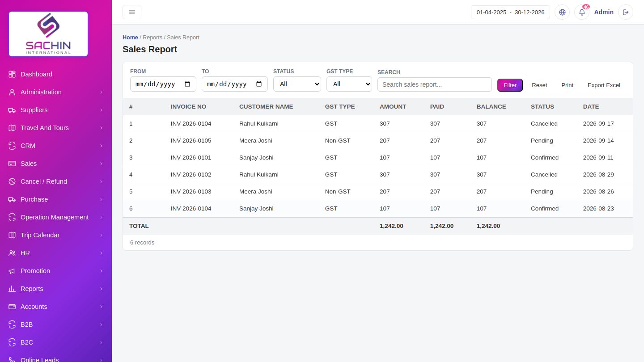This screenshot has width=644, height=362.
Task: Click the Promotion megaphone icon
Action: tap(12, 271)
